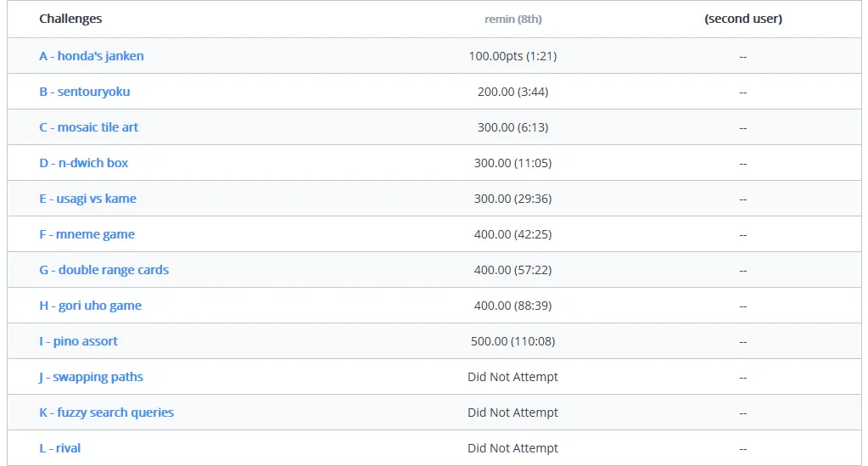Select the 100.00pts (1:21) score cell
This screenshot has width=868, height=466.
point(512,56)
